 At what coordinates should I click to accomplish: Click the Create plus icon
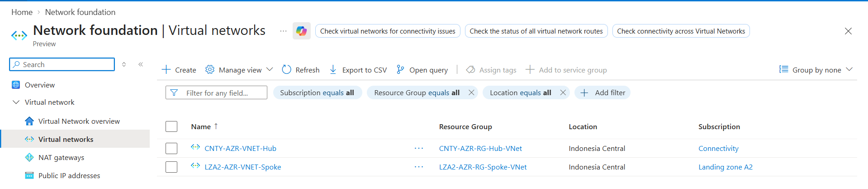pyautogui.click(x=166, y=70)
